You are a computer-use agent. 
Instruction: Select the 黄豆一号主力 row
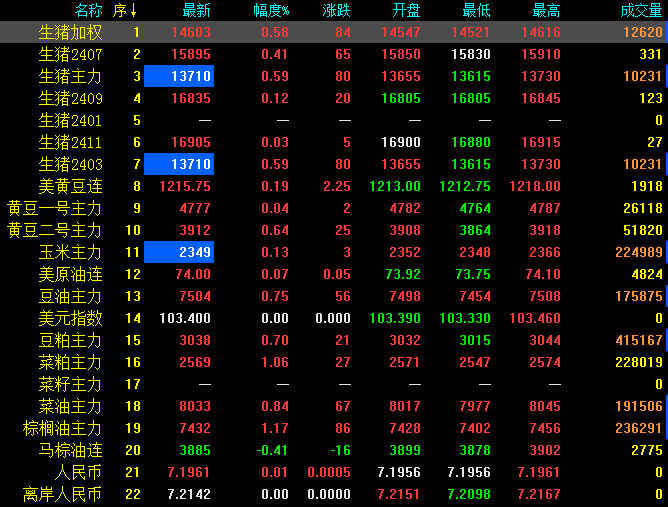point(55,208)
